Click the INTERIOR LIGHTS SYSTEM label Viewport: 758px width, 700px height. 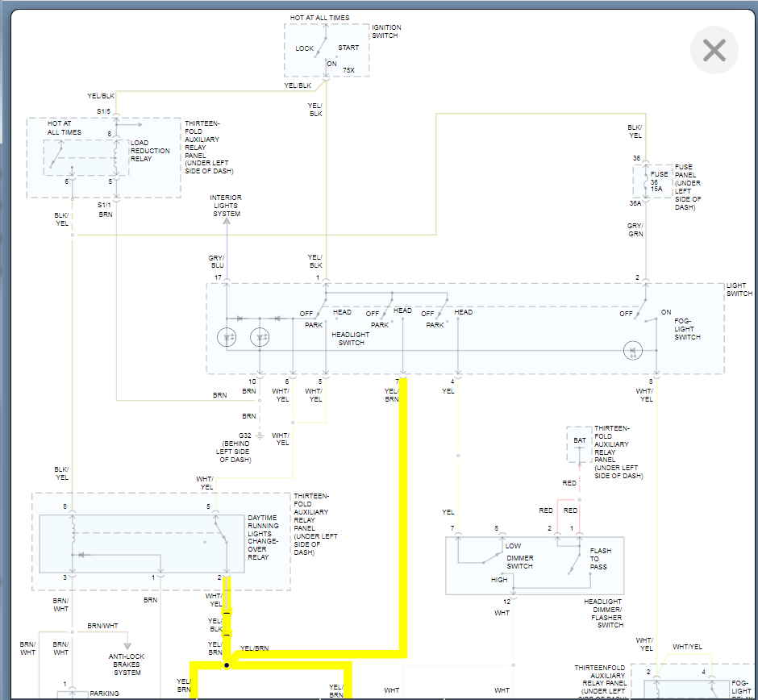pos(226,206)
